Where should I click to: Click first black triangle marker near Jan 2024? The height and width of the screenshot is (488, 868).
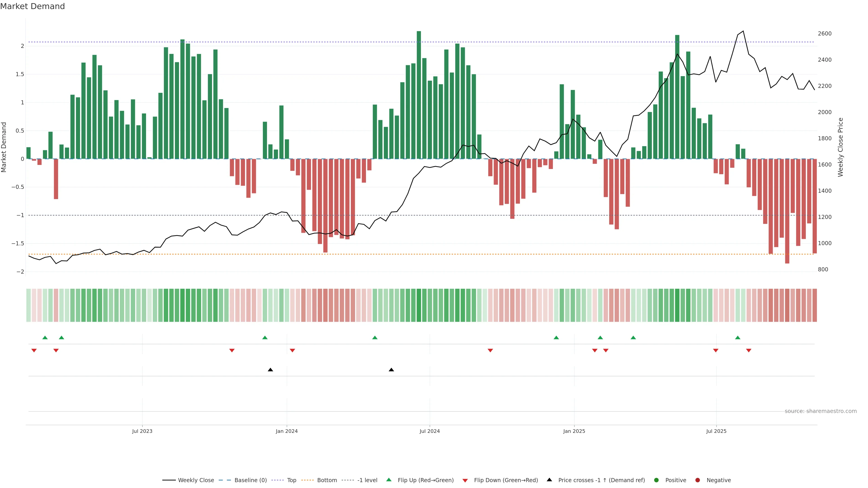click(270, 370)
